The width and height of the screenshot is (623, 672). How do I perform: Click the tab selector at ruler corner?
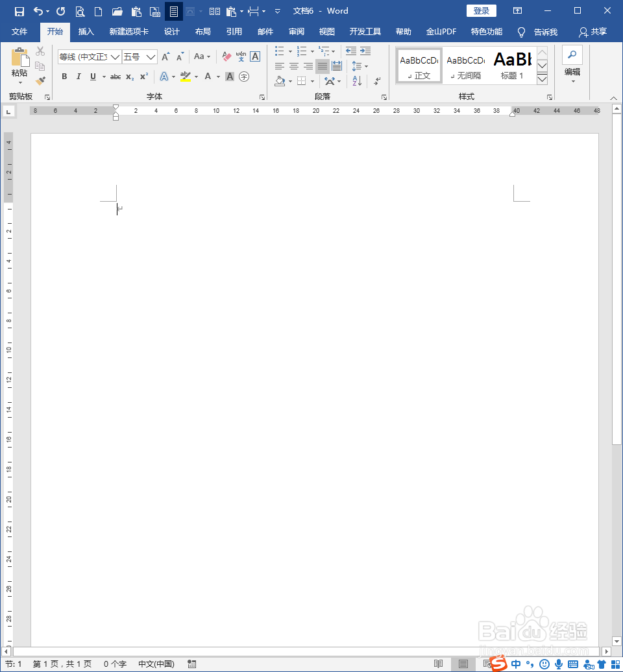point(8,112)
